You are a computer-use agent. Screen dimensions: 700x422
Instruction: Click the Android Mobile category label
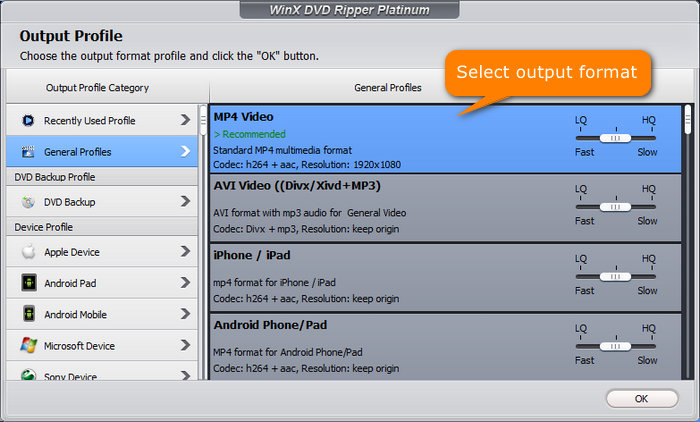pos(75,315)
